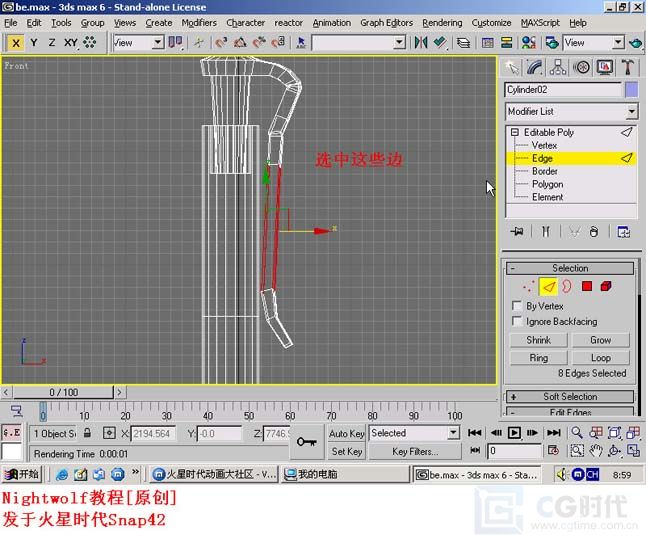The width and height of the screenshot is (646, 539).
Task: Open the Material Editor icon
Action: [x=529, y=43]
